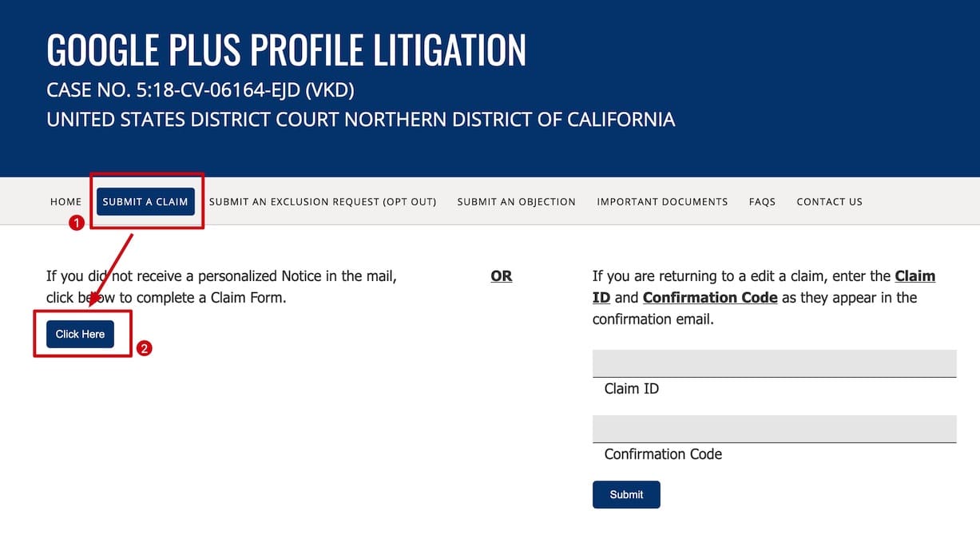This screenshot has height=539, width=980.
Task: Open the CONTACT US page
Action: pyautogui.click(x=829, y=202)
